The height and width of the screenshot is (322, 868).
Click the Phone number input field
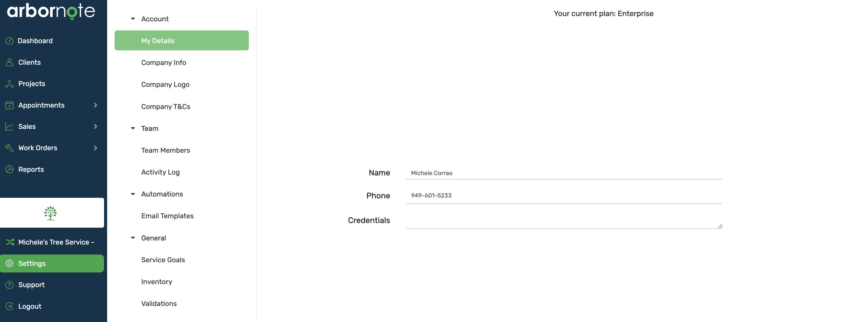click(x=564, y=196)
